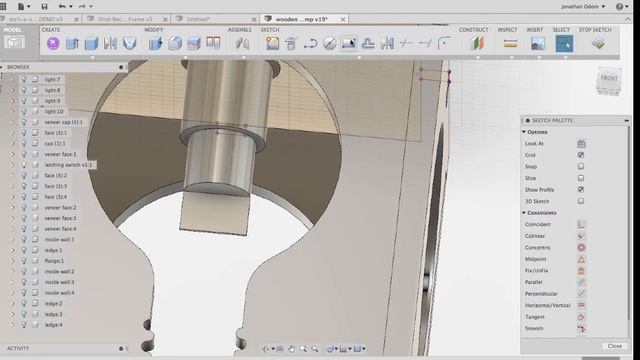The height and width of the screenshot is (360, 640).
Task: Click the Undo arrow
Action: click(62, 6)
